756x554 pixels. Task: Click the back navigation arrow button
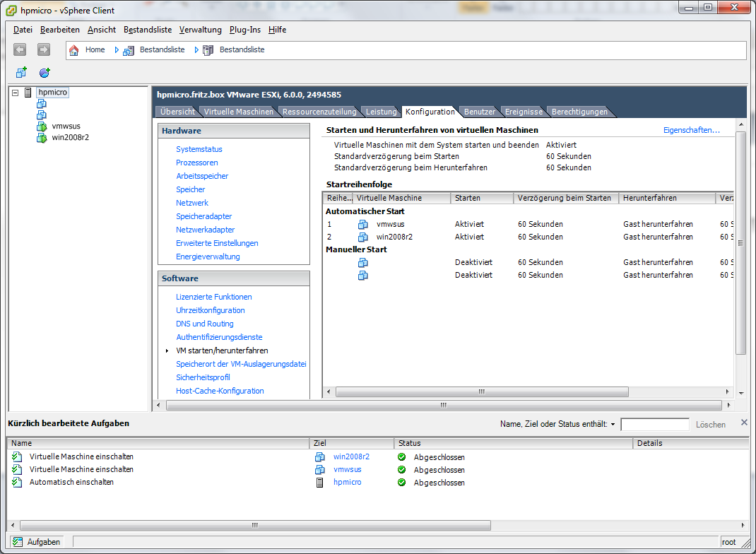tap(20, 49)
